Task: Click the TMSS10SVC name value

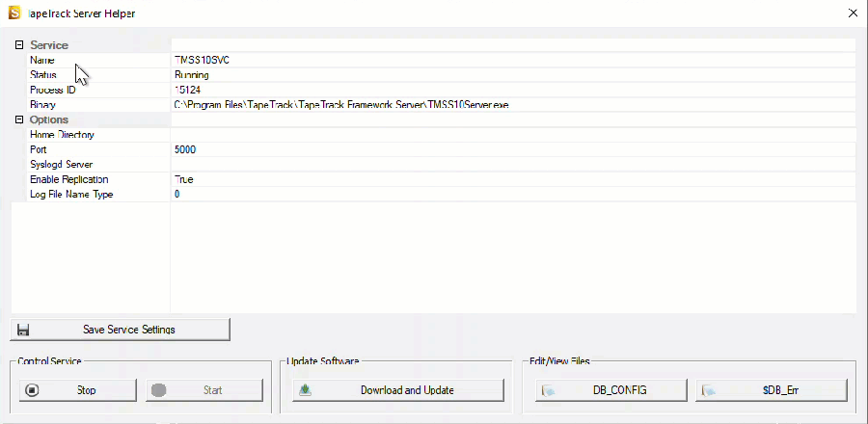Action: pyautogui.click(x=202, y=61)
